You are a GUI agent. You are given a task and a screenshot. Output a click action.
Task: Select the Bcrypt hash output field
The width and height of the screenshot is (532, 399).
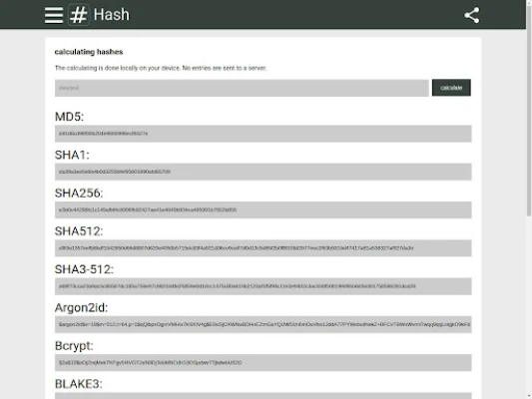coord(264,363)
